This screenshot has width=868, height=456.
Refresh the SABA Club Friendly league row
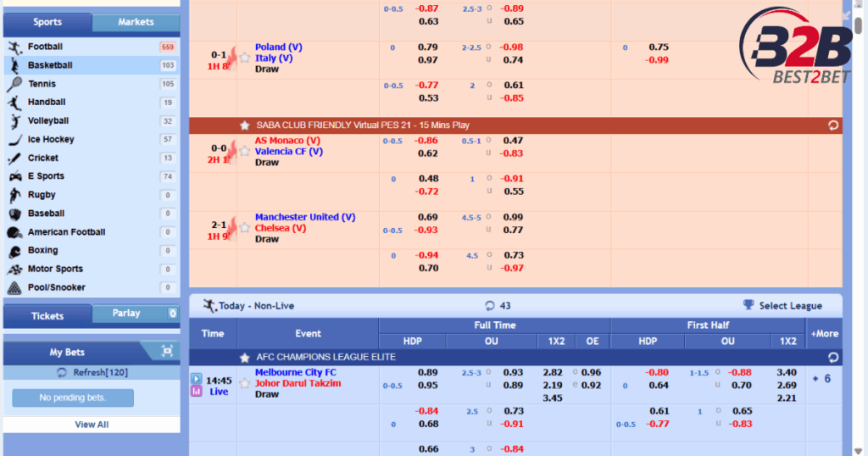[832, 125]
